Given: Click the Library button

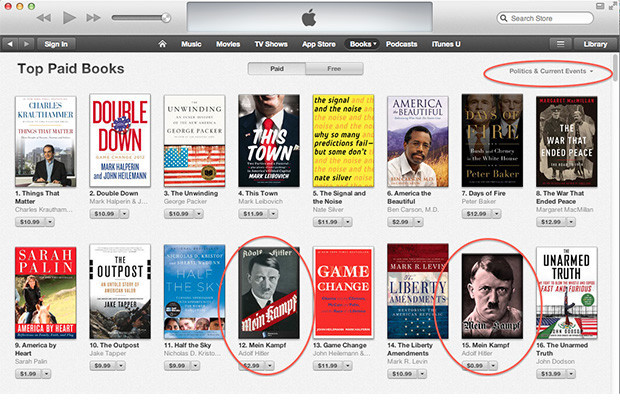Looking at the screenshot, I should tap(595, 44).
